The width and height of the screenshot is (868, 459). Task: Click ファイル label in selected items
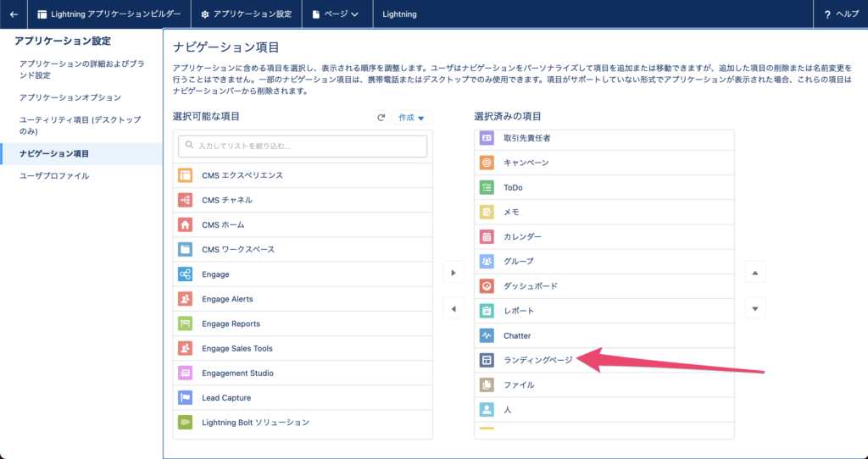pos(519,384)
